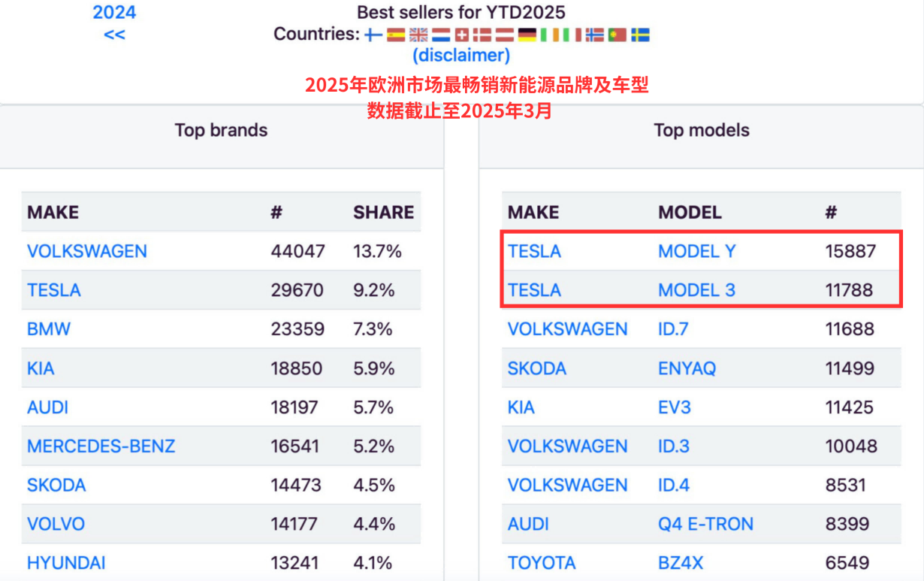Select the Switzerland flag icon
The height and width of the screenshot is (581, 924).
click(462, 35)
